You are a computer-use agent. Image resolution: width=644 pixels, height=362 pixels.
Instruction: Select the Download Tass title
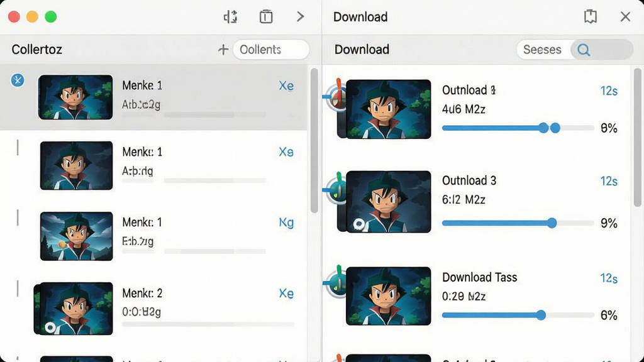[479, 277]
